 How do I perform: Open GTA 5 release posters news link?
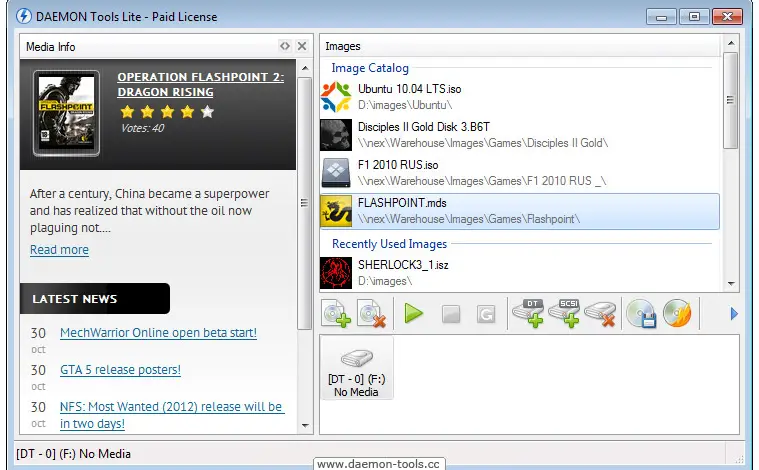(121, 370)
